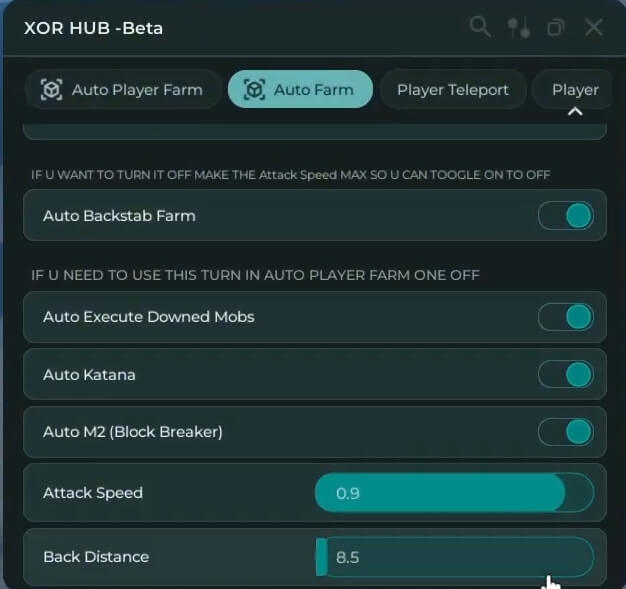
Task: Click the cube icon on Auto Farm tab
Action: [x=254, y=90]
